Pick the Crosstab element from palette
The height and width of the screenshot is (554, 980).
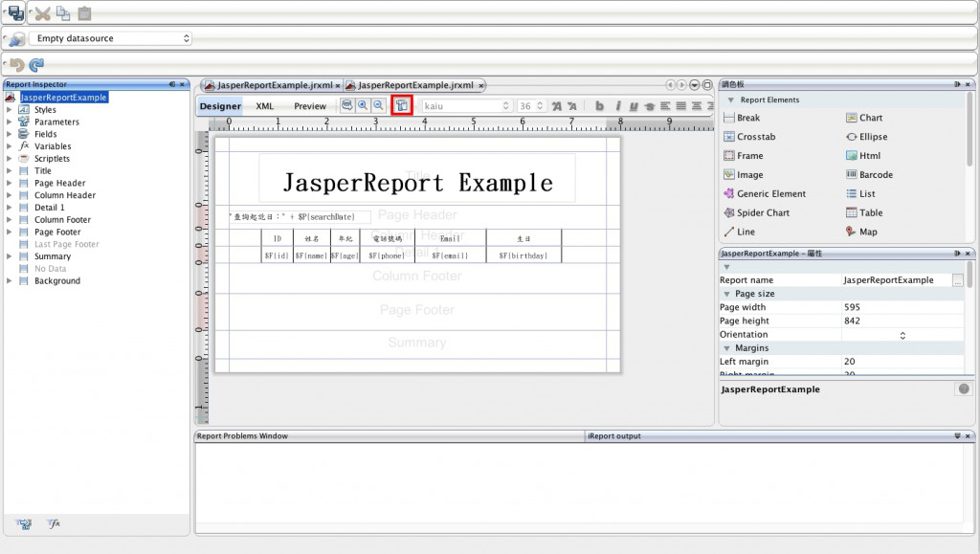tap(749, 137)
